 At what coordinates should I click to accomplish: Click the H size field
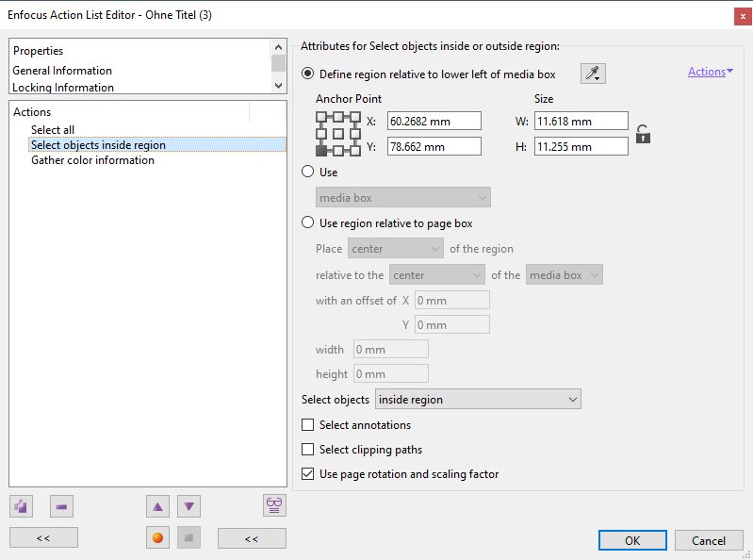tap(581, 146)
